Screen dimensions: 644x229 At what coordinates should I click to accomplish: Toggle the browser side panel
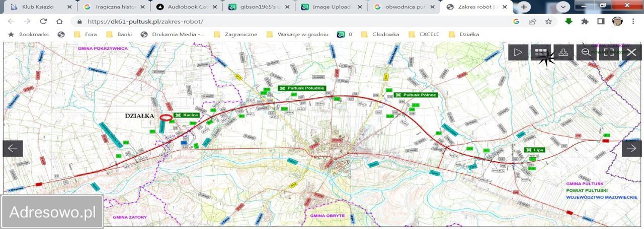(x=601, y=22)
